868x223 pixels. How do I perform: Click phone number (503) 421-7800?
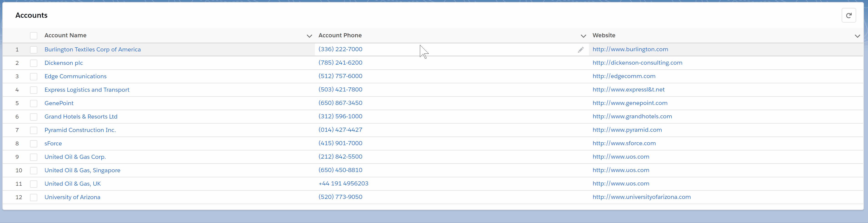point(340,89)
